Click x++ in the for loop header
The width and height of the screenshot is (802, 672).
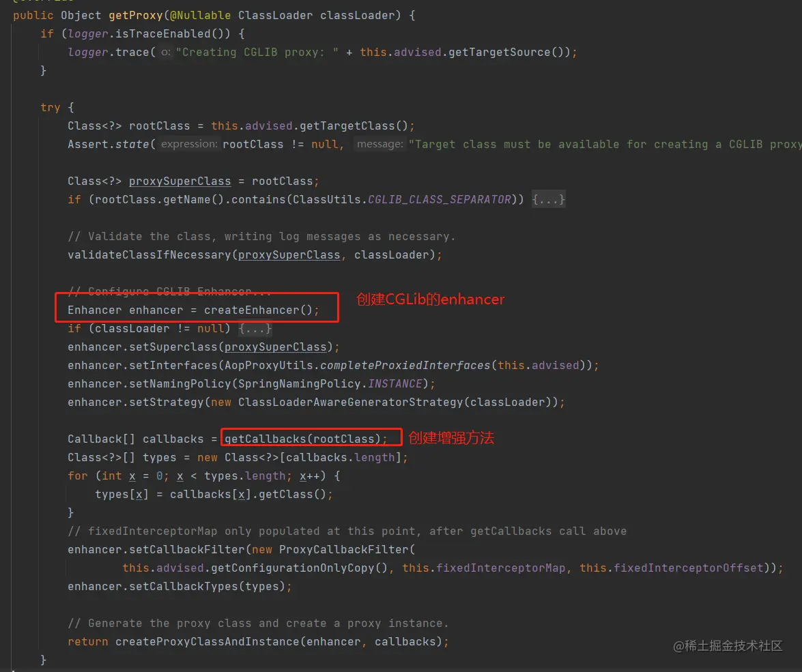pos(309,476)
